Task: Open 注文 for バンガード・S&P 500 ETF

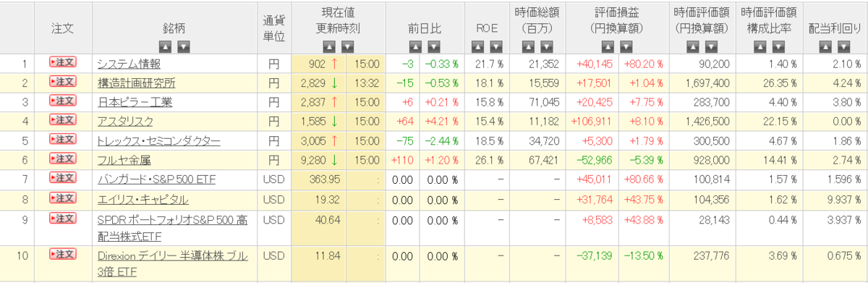Action: click(62, 177)
